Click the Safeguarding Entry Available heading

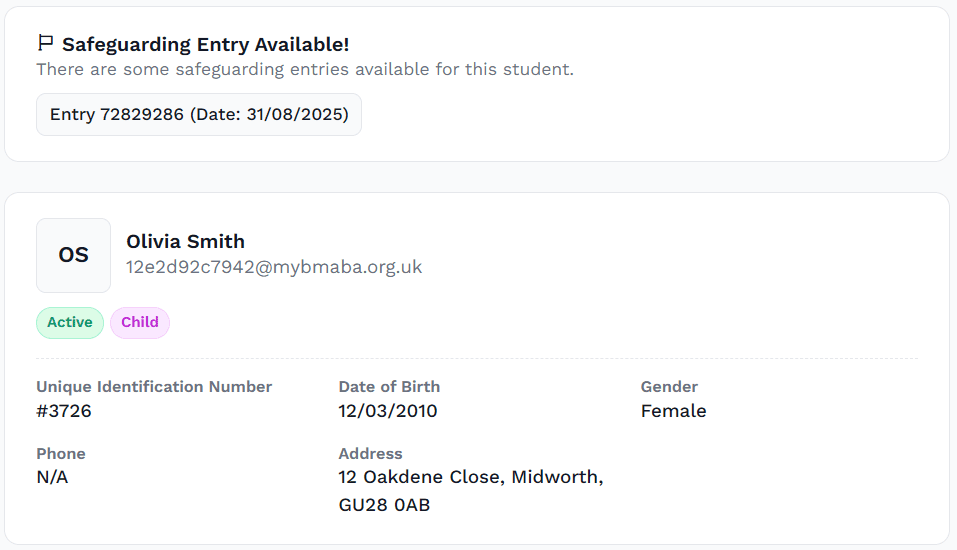[x=206, y=44]
